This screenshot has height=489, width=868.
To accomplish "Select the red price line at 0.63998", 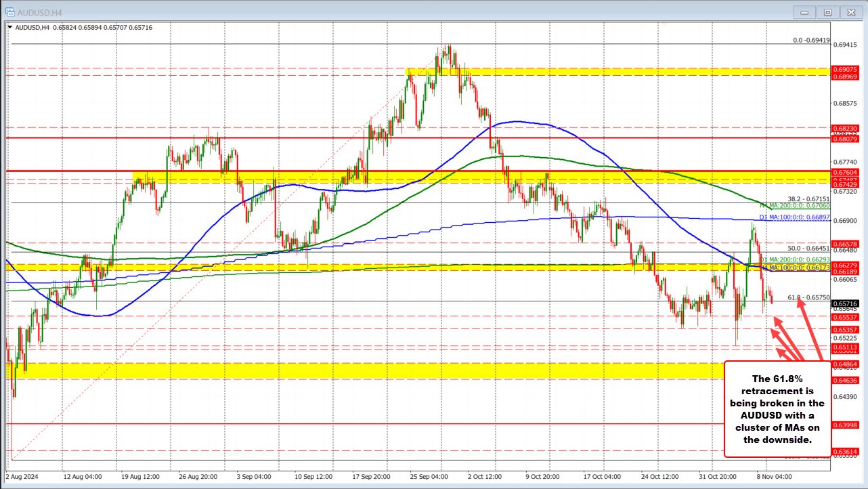I will pos(406,423).
